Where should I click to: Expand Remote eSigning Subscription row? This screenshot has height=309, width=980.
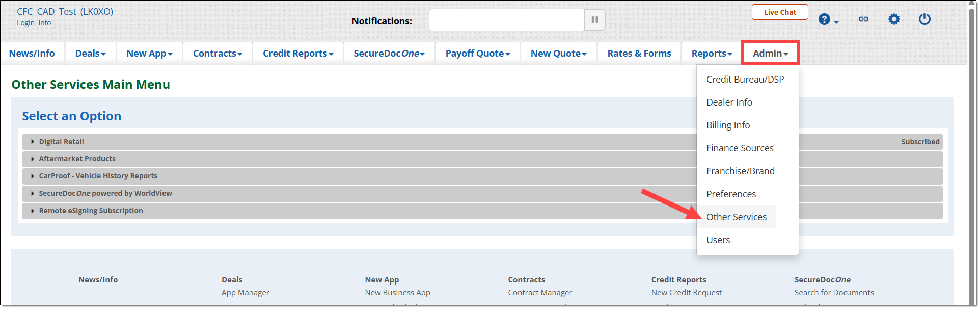(91, 211)
